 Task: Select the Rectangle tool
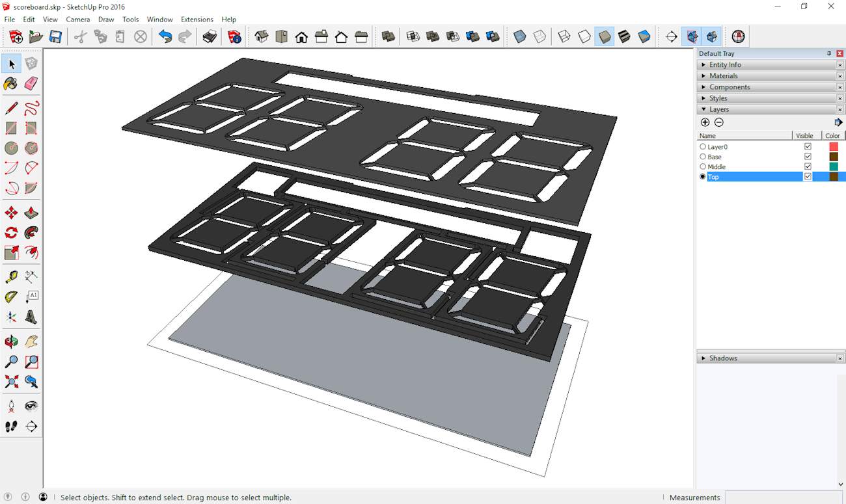click(x=11, y=129)
